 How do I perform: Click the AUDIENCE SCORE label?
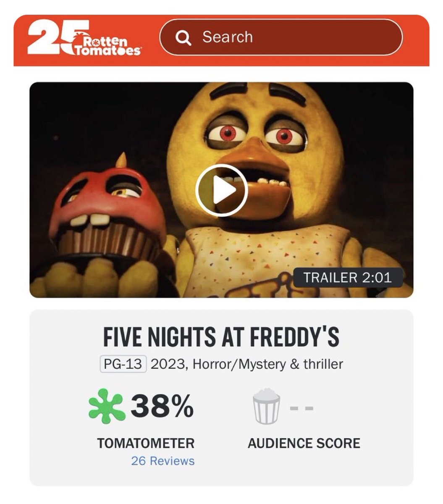(x=304, y=443)
